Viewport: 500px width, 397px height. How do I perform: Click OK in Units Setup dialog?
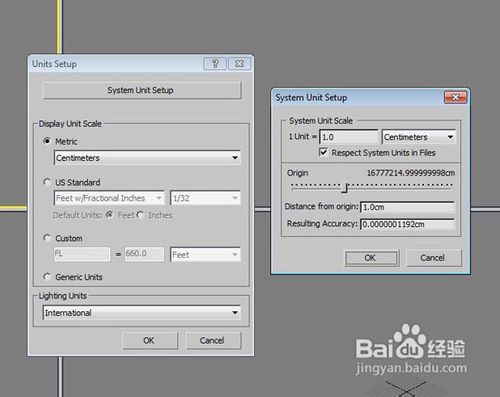tap(149, 340)
